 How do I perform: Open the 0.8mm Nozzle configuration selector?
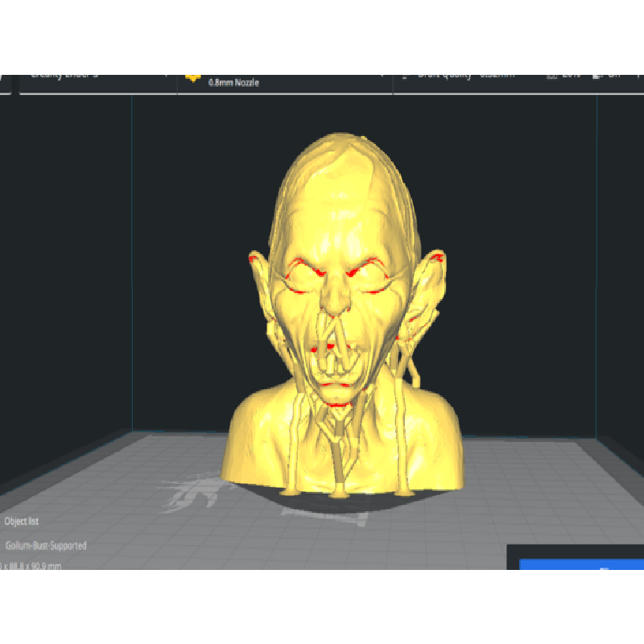click(285, 84)
